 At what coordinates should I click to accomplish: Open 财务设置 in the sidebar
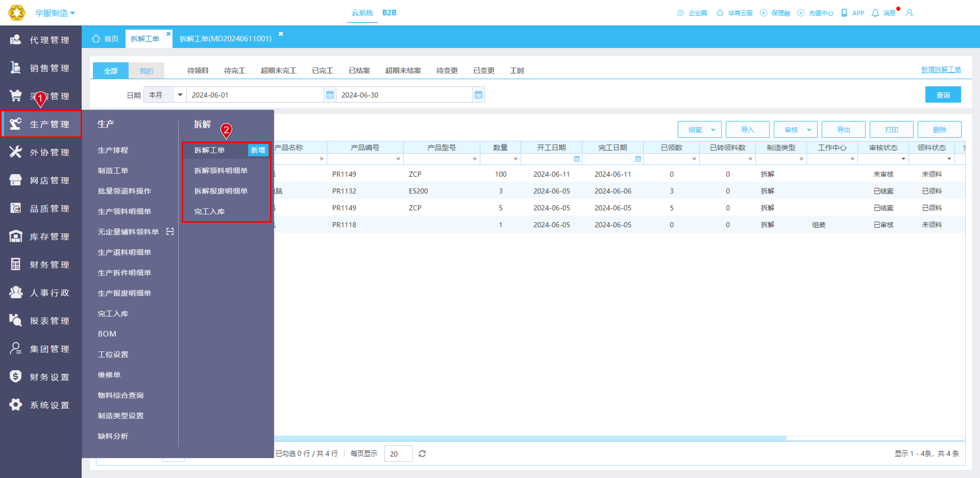pyautogui.click(x=41, y=377)
